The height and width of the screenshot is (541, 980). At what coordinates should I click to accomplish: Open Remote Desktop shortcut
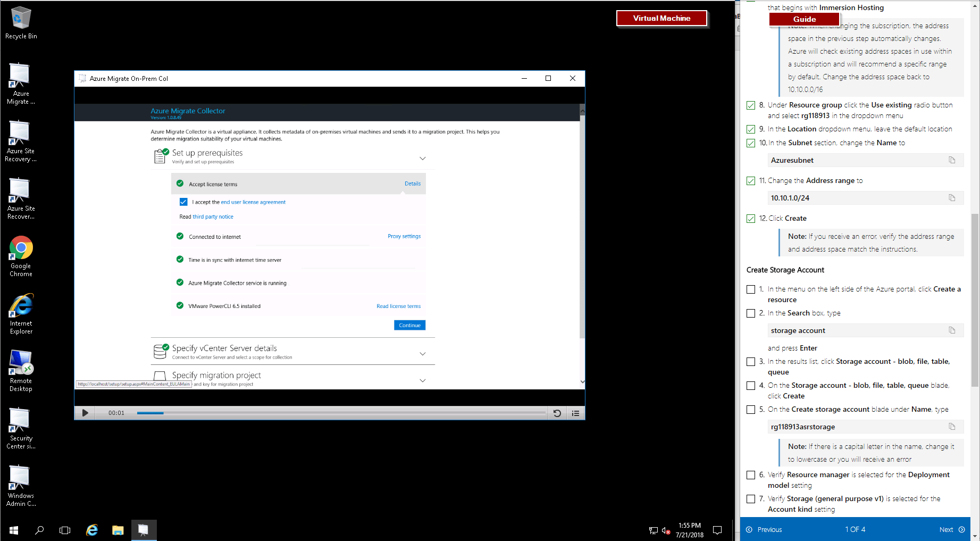[x=21, y=371]
